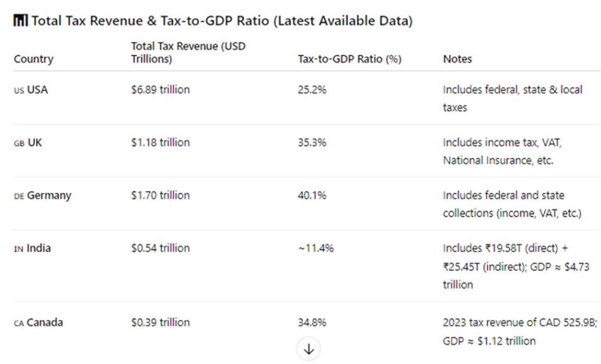
Task: Click the IN flag code icon
Action: 19,249
